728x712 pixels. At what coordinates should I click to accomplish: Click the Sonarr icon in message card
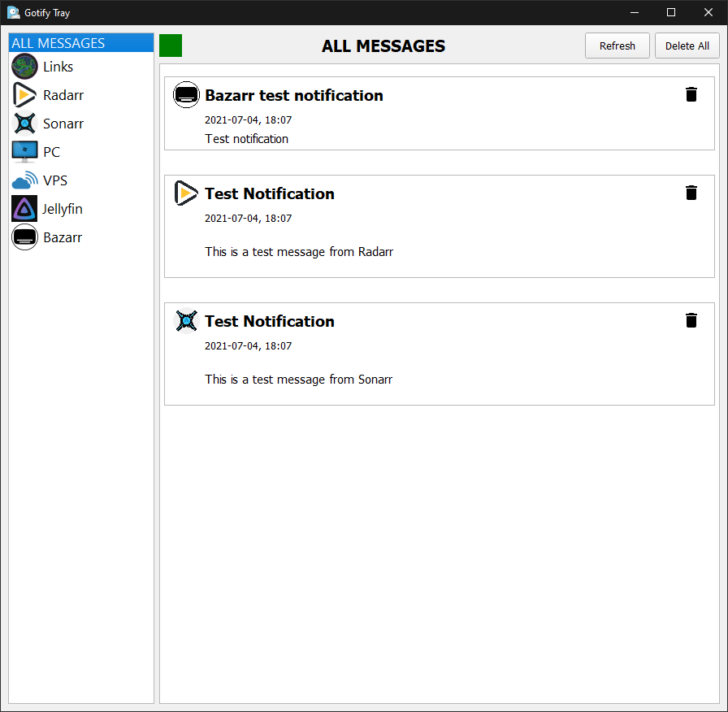coord(186,321)
